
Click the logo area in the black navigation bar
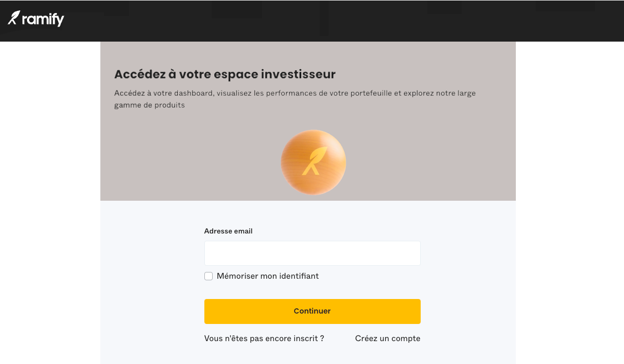pos(35,19)
